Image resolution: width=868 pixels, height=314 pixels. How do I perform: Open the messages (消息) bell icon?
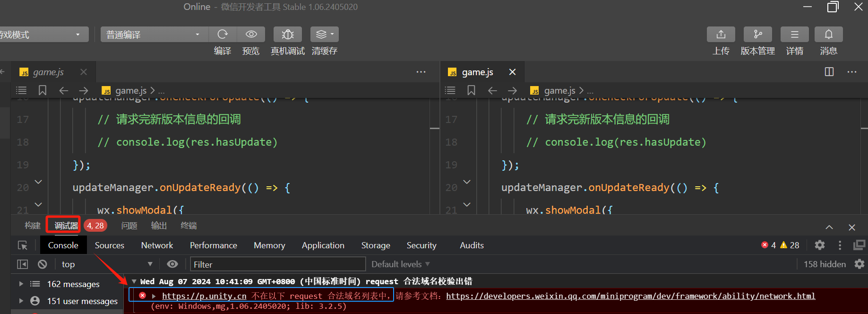pos(828,35)
